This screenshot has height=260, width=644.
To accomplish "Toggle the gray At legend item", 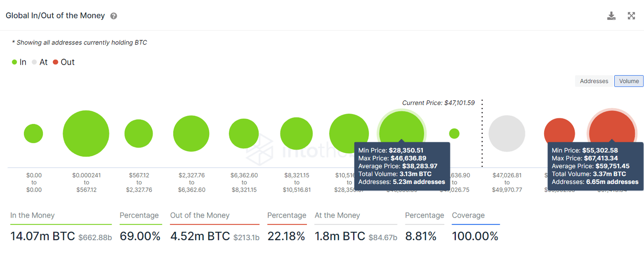I will [x=39, y=62].
